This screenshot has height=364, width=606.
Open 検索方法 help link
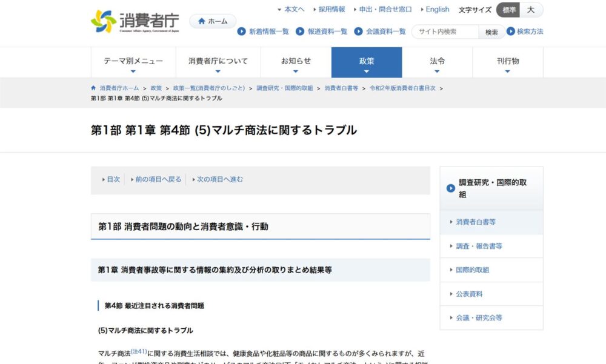click(x=530, y=31)
